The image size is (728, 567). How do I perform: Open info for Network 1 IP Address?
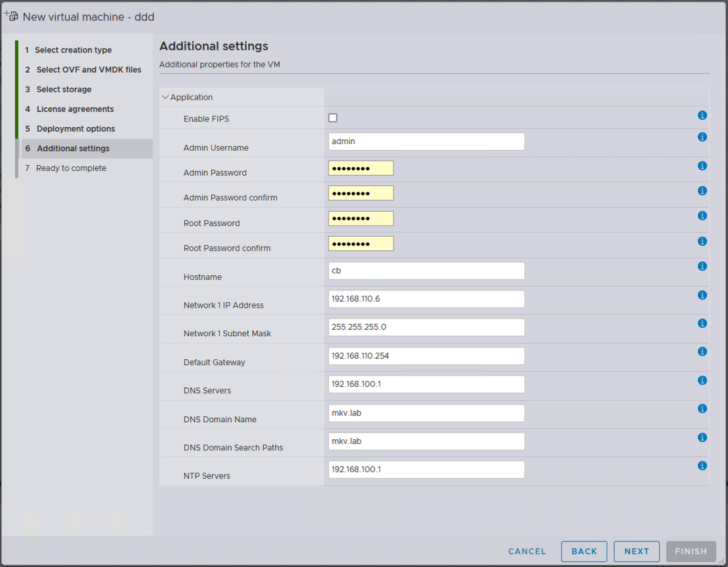click(x=702, y=295)
